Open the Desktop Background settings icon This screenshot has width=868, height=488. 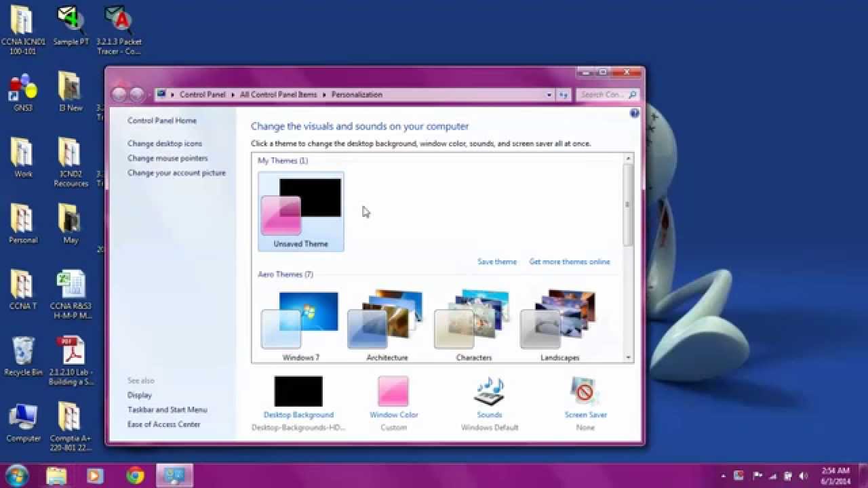[298, 391]
